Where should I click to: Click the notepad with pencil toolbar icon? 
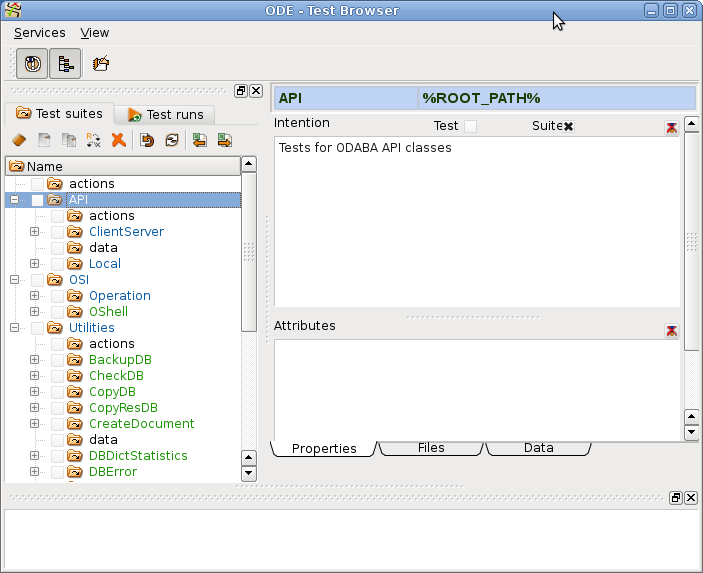coord(101,64)
